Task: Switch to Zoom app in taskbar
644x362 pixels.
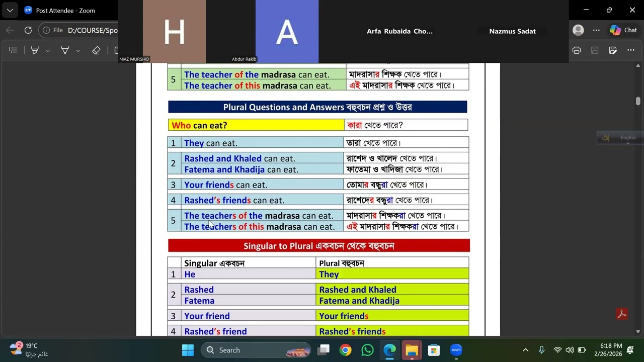Action: pos(456,350)
